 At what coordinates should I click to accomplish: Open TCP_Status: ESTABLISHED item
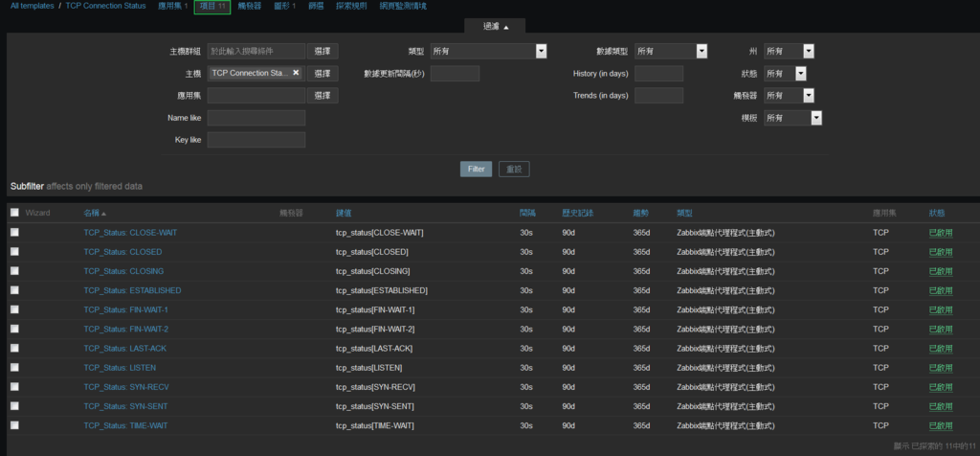point(132,291)
